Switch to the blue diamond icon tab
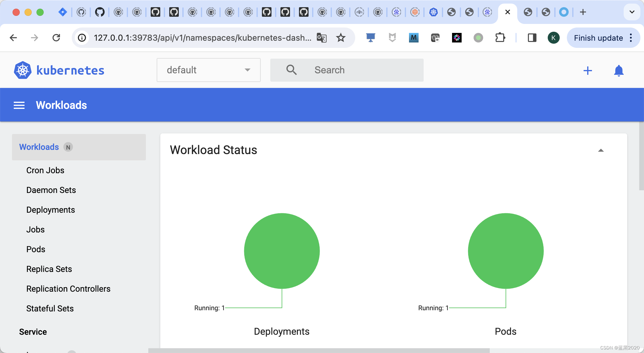This screenshot has width=644, height=353. point(62,12)
